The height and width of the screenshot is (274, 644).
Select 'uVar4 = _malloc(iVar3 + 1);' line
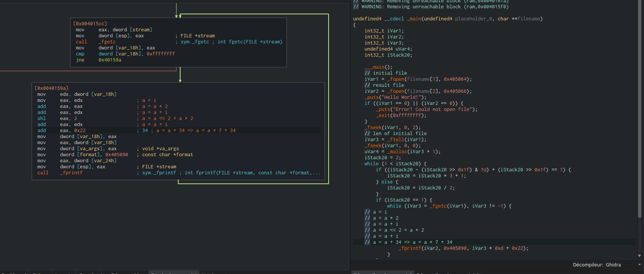(403, 151)
